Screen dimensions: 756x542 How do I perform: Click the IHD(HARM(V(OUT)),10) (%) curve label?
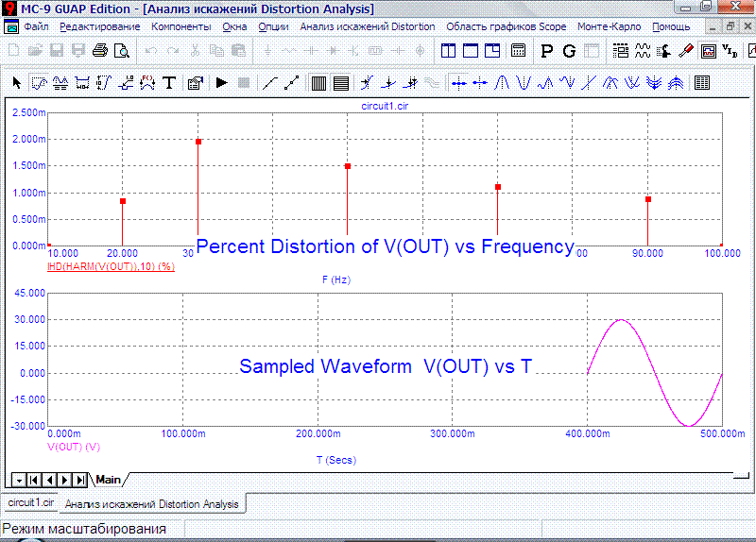click(x=111, y=266)
